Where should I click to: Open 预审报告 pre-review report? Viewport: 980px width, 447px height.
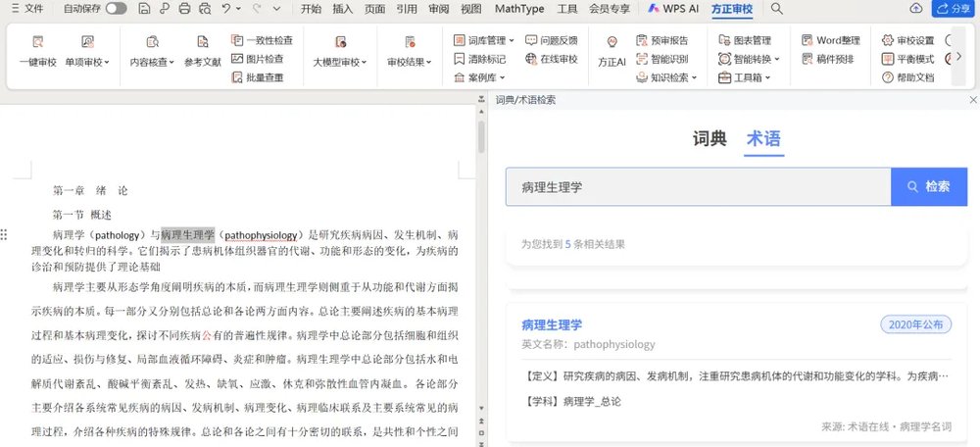pos(661,40)
